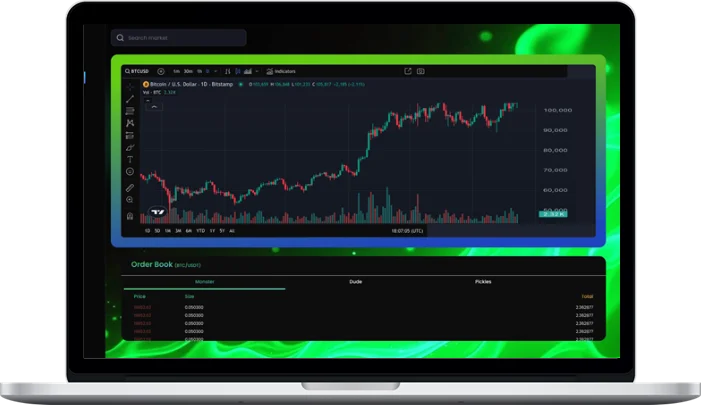Collapse the indicator legend chevron
This screenshot has height=405, width=701.
154,106
